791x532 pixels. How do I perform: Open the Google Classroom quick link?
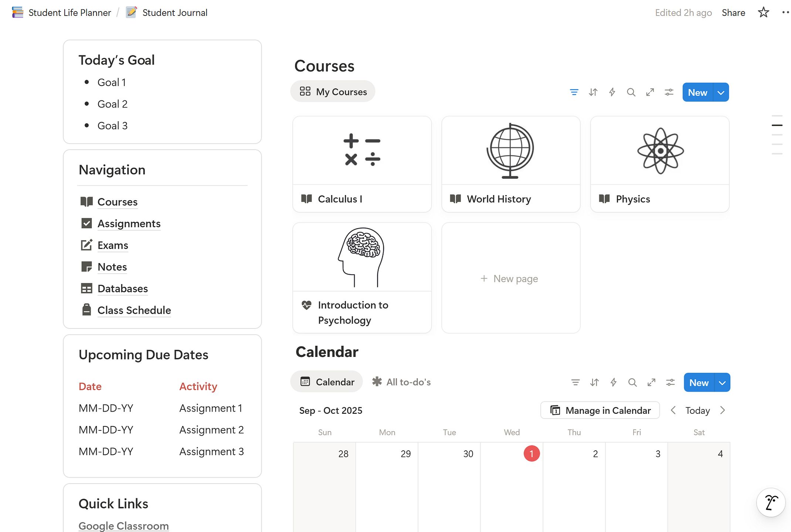[124, 525]
